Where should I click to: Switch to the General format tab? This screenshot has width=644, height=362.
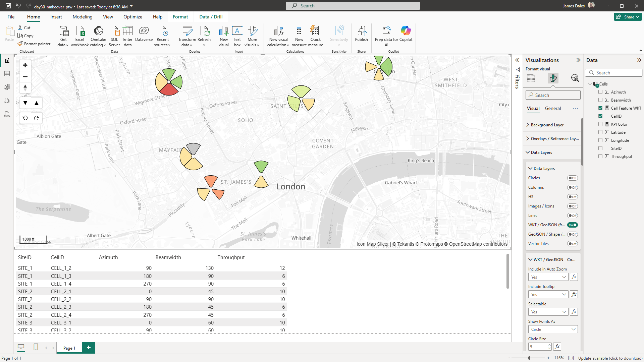(552, 108)
